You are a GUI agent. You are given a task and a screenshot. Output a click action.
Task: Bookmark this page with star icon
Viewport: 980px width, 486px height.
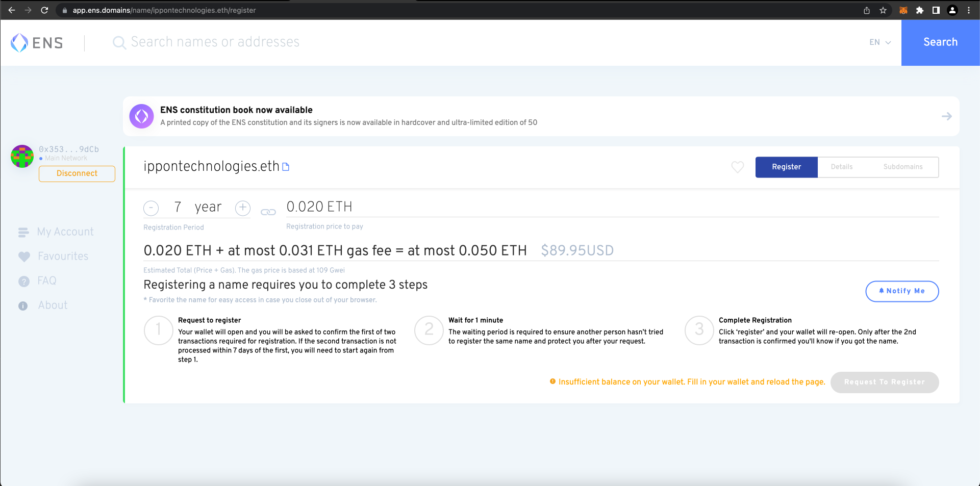click(883, 10)
